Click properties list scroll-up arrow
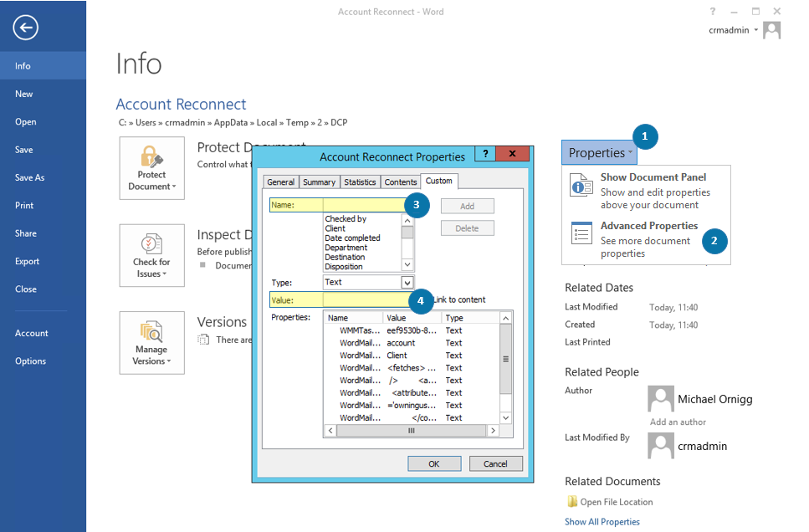Image resolution: width=809 pixels, height=532 pixels. (x=505, y=318)
